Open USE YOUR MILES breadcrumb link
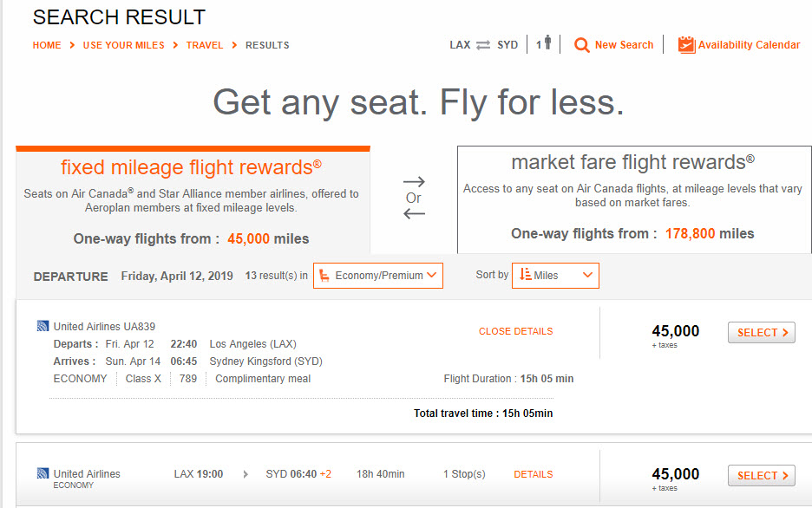This screenshot has width=812, height=508. pos(123,45)
